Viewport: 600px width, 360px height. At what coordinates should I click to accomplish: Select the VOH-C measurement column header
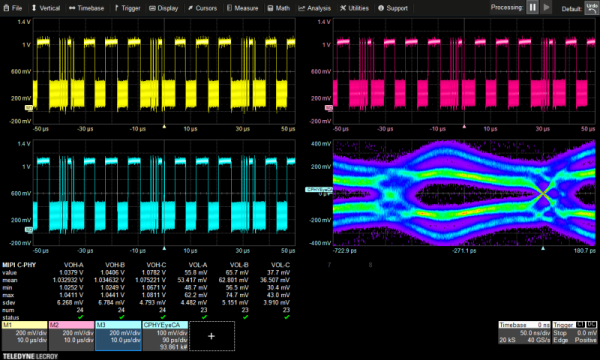pos(156,265)
